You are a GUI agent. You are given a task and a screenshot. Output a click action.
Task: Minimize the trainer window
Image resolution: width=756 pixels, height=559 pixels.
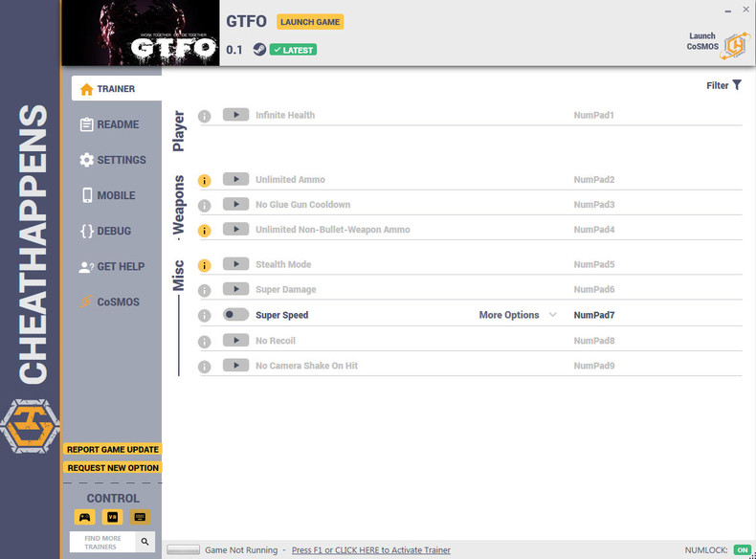click(727, 11)
